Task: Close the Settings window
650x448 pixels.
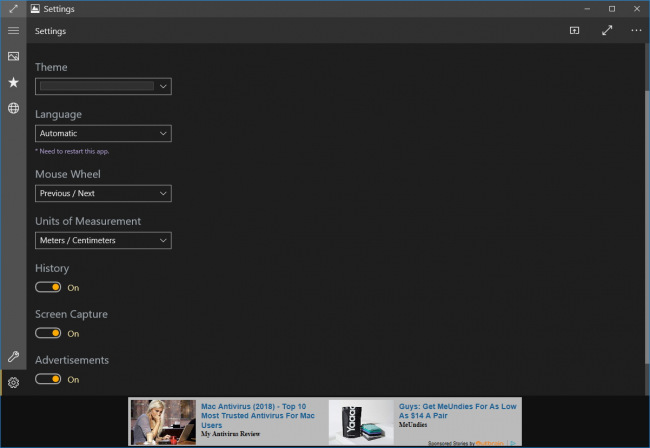Action: [637, 9]
